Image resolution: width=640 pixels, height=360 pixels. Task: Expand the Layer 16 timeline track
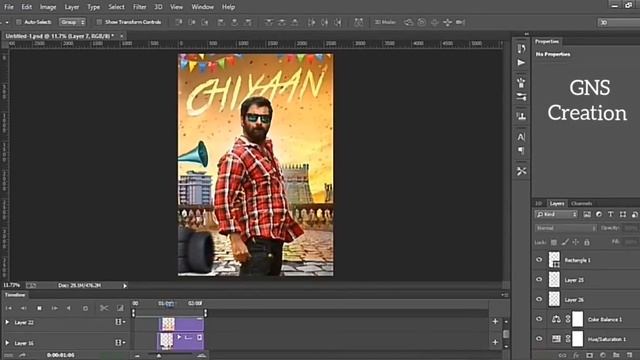click(x=7, y=343)
